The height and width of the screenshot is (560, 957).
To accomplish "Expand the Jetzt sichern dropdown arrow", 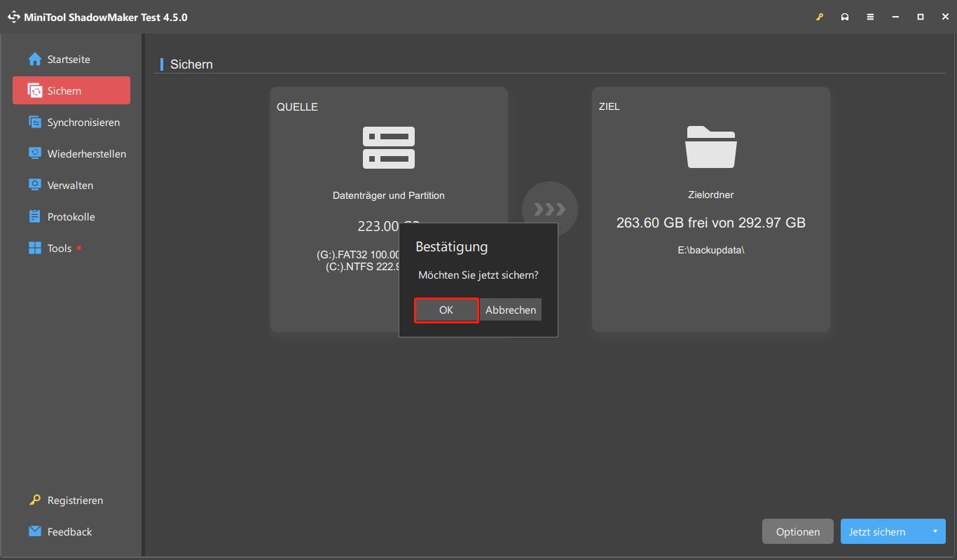I will 935,532.
